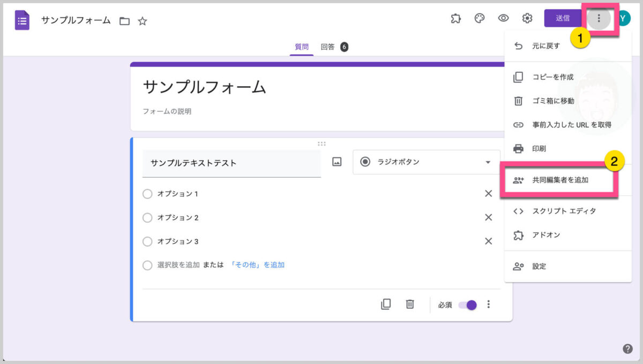The width and height of the screenshot is (643, 364).
Task: Click the オプション 3 label text
Action: tap(178, 241)
